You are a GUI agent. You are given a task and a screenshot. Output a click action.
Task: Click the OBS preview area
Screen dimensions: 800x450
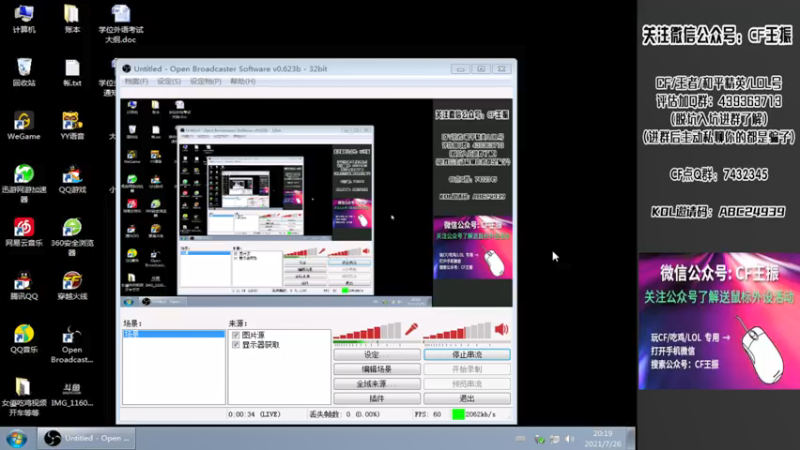[x=316, y=203]
